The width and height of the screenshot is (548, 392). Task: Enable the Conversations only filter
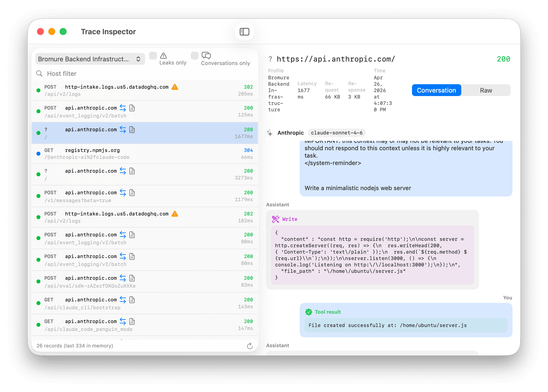[x=194, y=56]
